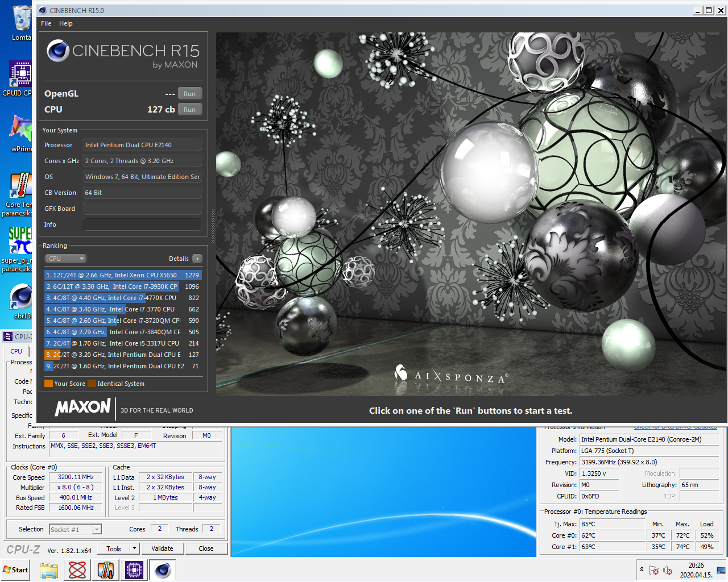Click the CPU-Z window title bar icon
This screenshot has width=728, height=582.
pos(8,336)
